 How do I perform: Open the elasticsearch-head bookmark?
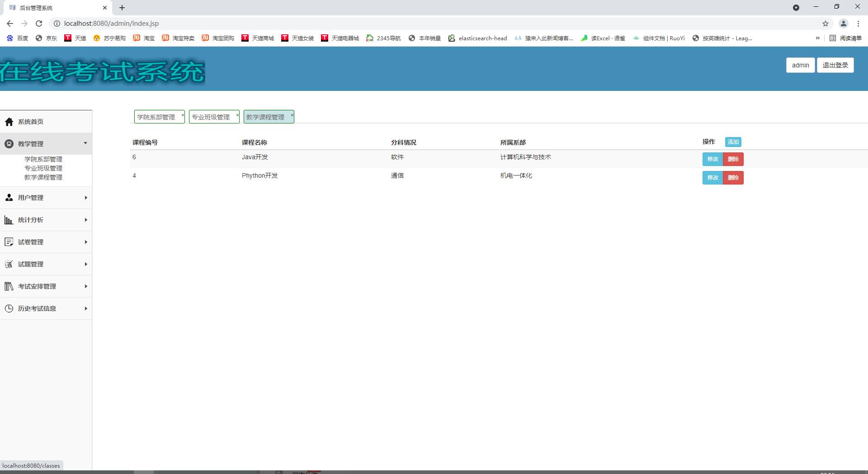point(477,38)
